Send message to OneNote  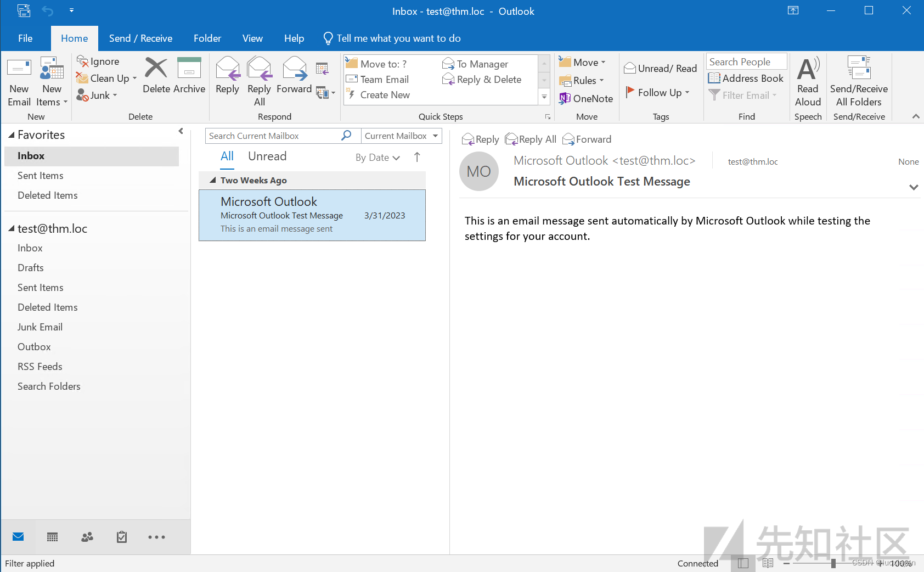pyautogui.click(x=585, y=99)
